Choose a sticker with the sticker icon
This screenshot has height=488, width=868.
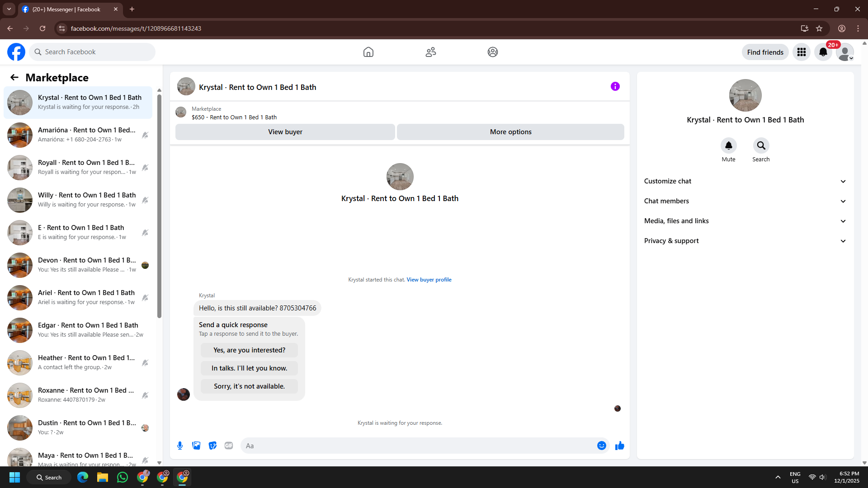tap(212, 446)
